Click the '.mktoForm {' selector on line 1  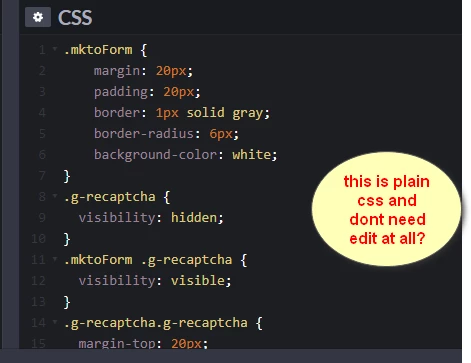(x=105, y=50)
